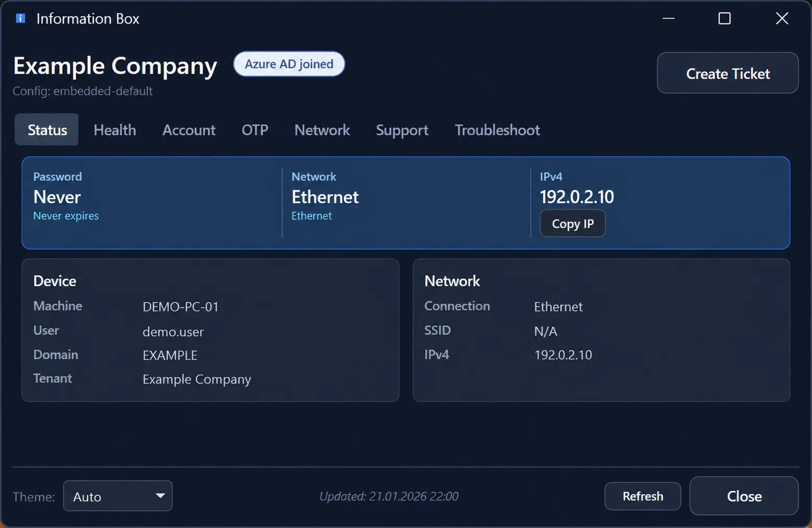
Task: Refresh the status information
Action: click(x=643, y=496)
